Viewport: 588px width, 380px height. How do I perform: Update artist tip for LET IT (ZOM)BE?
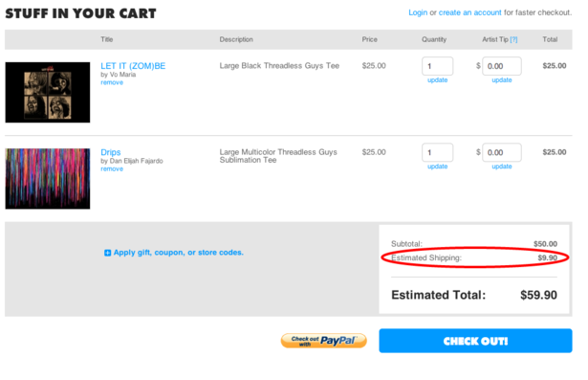[502, 80]
